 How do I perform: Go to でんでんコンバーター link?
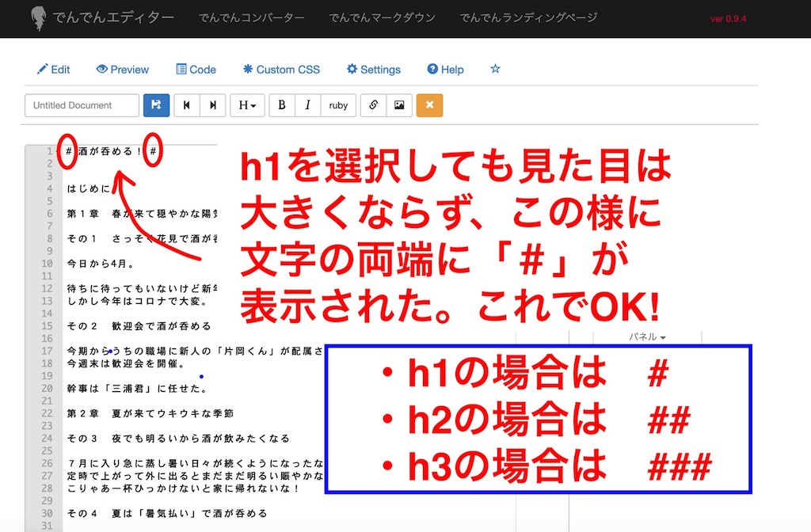251,17
